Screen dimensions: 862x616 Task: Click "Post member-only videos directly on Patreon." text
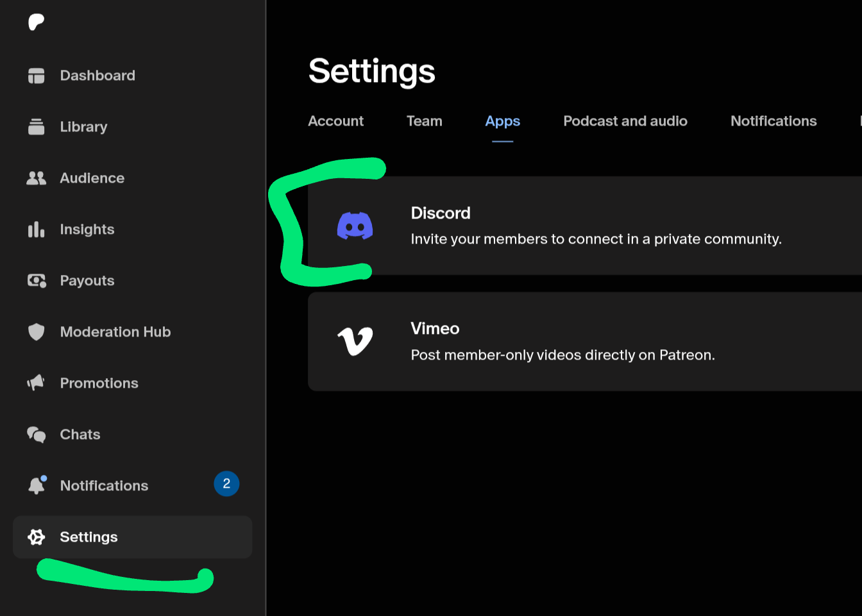point(563,355)
